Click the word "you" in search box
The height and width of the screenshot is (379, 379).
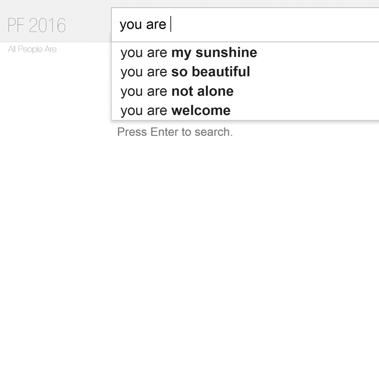(131, 25)
